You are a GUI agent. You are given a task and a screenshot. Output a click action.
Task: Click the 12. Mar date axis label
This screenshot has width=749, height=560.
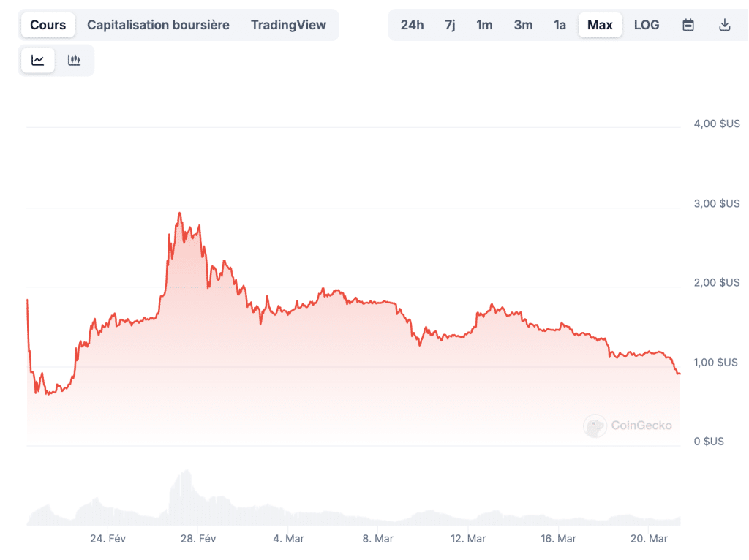point(468,539)
